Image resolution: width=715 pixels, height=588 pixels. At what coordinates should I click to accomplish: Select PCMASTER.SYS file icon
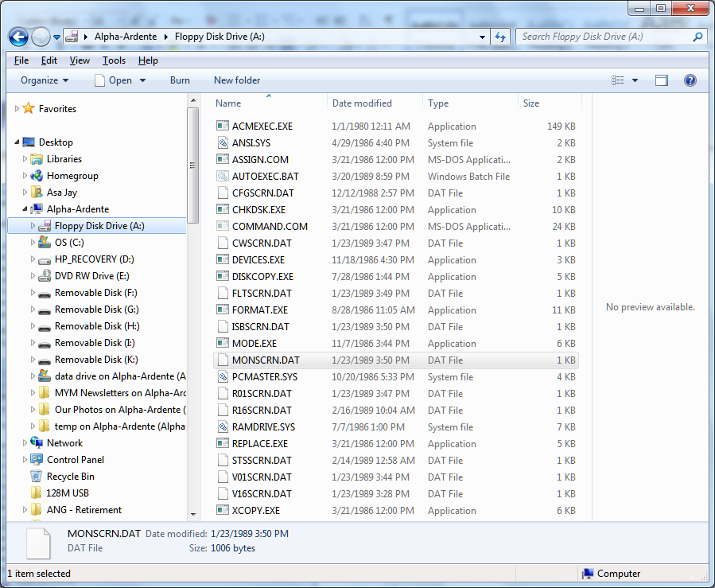pyautogui.click(x=223, y=377)
